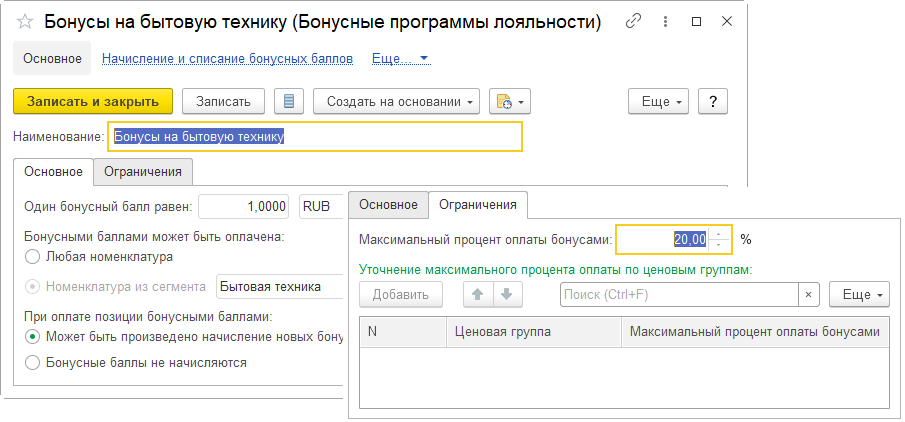Clear the search field with x
This screenshot has height=422, width=905.
[808, 294]
